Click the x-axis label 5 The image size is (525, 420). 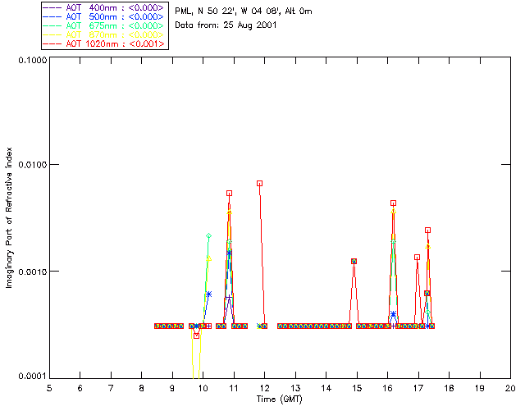coord(49,388)
